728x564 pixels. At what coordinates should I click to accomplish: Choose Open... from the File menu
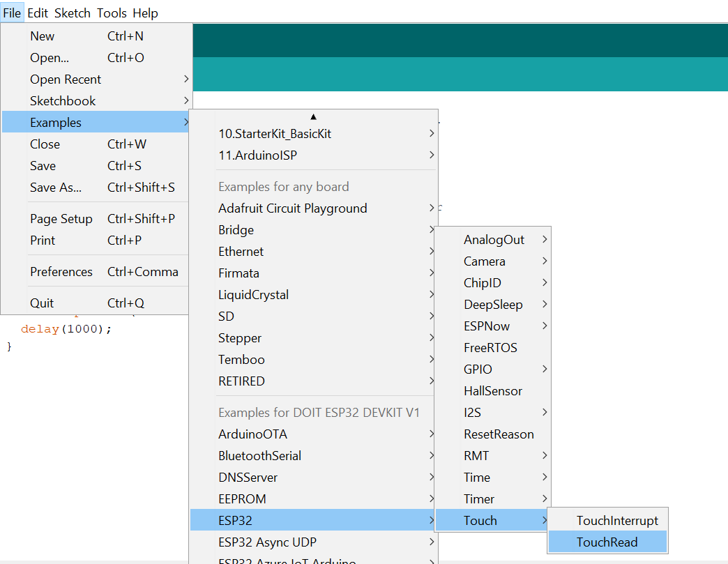point(96,58)
